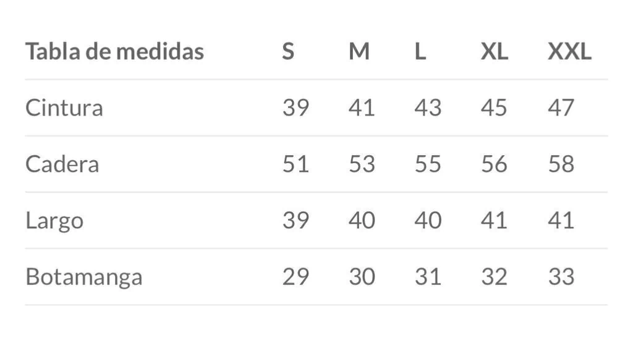The width and height of the screenshot is (633, 364).
Task: Click Cadera value 56 for XL
Action: (494, 164)
